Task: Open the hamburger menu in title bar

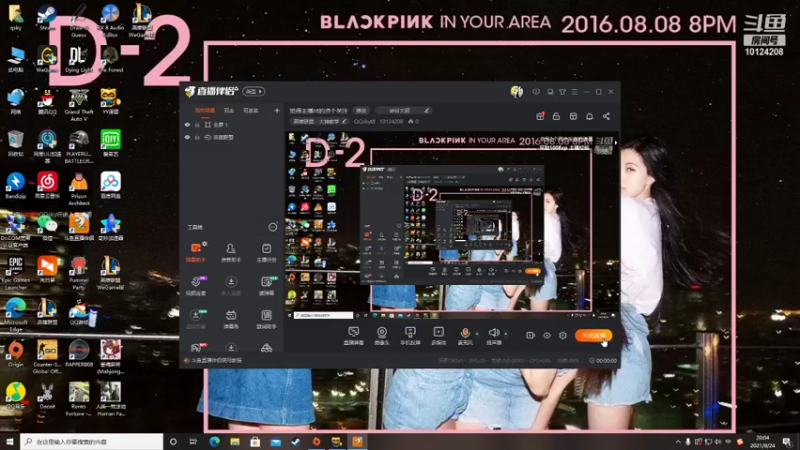Action: click(574, 92)
